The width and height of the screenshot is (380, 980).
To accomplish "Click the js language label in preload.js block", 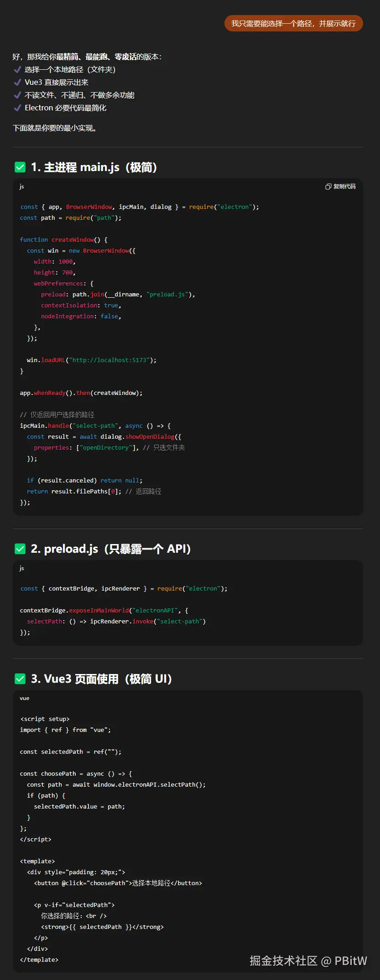I will pyautogui.click(x=21, y=568).
